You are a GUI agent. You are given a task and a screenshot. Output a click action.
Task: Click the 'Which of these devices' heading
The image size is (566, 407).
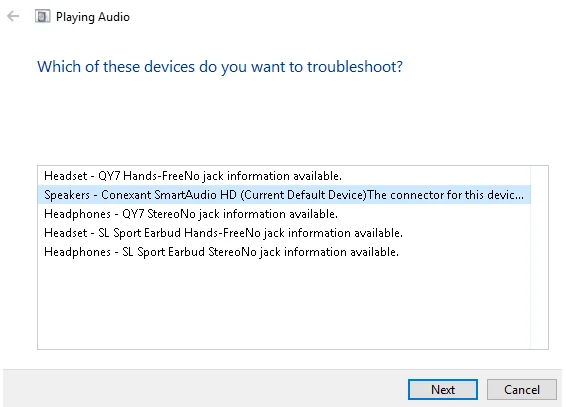220,67
